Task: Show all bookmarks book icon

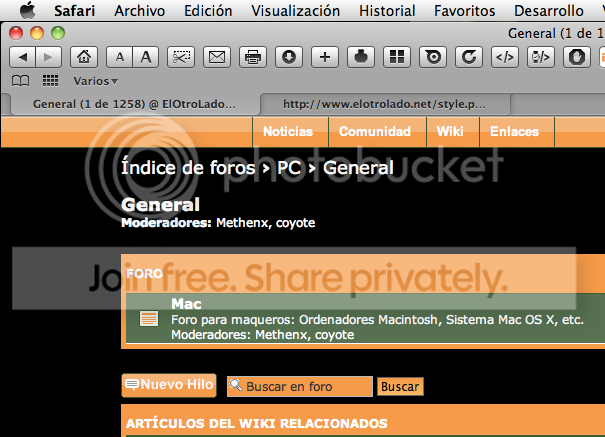Action: 20,80
